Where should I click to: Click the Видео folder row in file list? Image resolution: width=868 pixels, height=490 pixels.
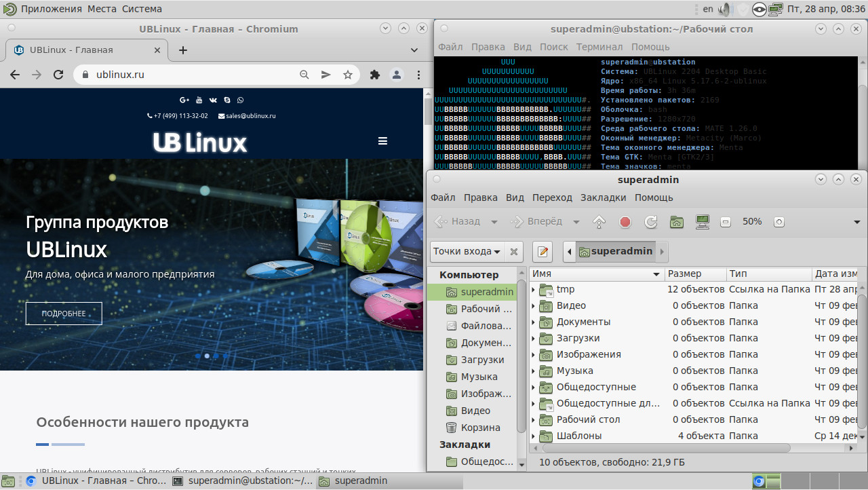(692, 306)
